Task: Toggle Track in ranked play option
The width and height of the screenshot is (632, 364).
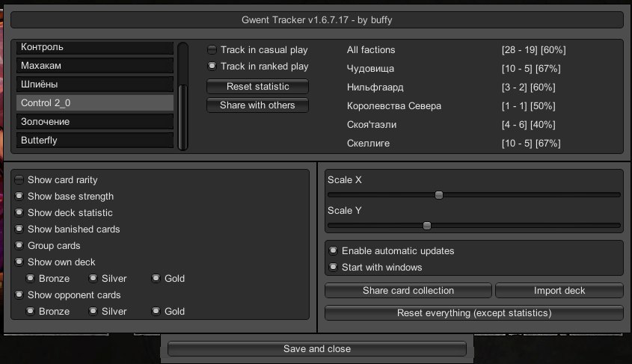Action: pos(212,67)
